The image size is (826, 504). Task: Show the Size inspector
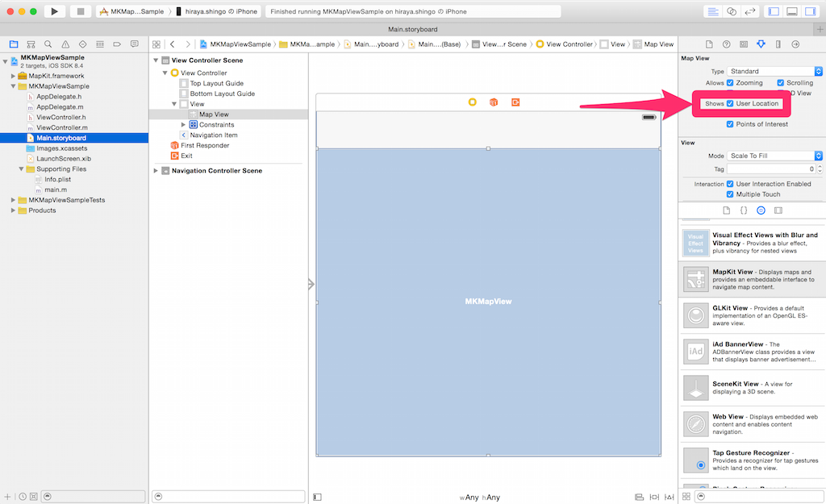[x=778, y=44]
